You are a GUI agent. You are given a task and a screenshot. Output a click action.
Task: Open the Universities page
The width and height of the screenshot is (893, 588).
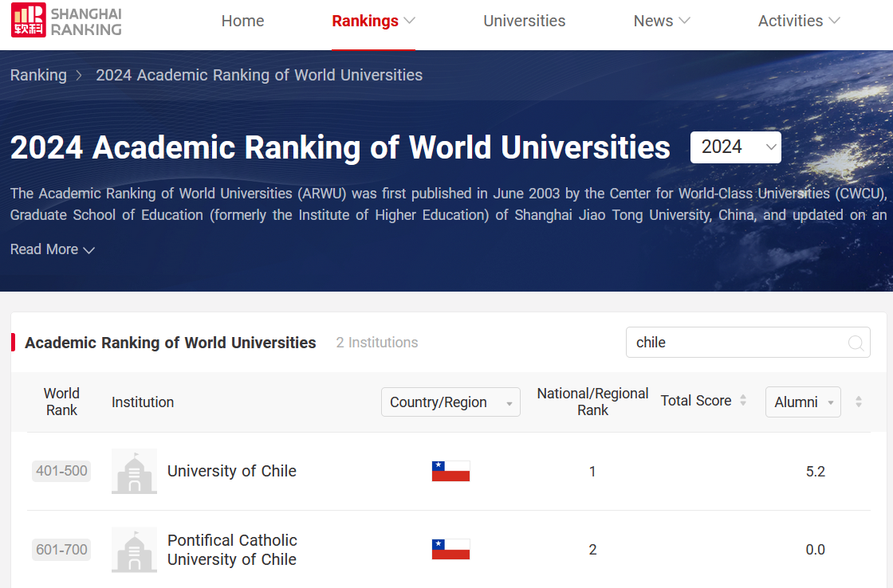(x=524, y=21)
